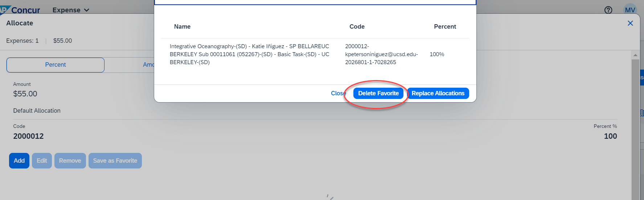Click the Replace Allocations button
This screenshot has width=644, height=200.
[x=438, y=93]
